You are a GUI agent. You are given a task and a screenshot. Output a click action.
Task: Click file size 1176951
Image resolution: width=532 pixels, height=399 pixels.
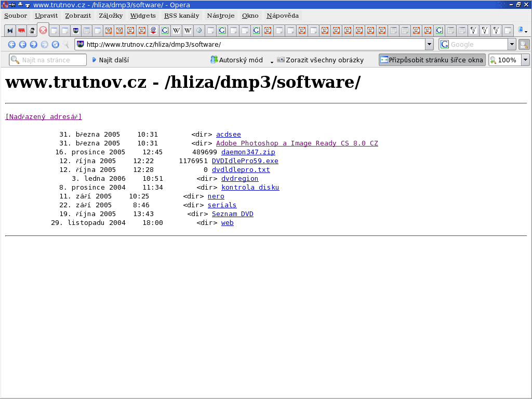click(x=193, y=161)
